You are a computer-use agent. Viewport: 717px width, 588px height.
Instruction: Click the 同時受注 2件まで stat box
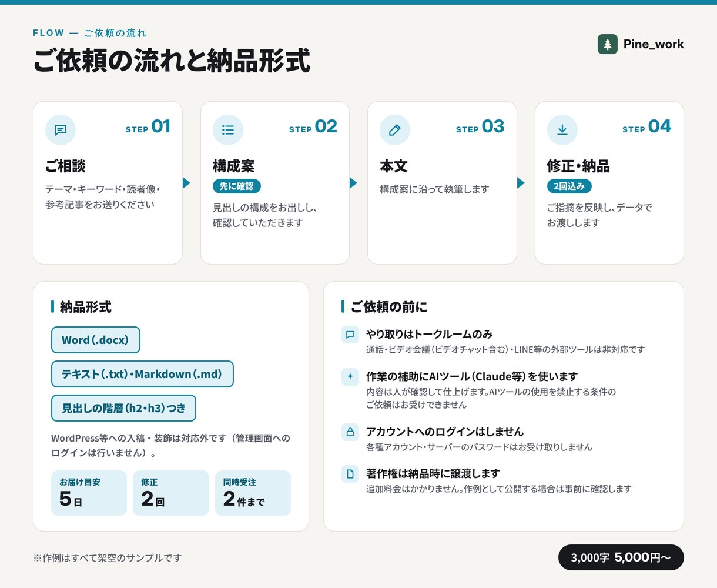coord(253,493)
